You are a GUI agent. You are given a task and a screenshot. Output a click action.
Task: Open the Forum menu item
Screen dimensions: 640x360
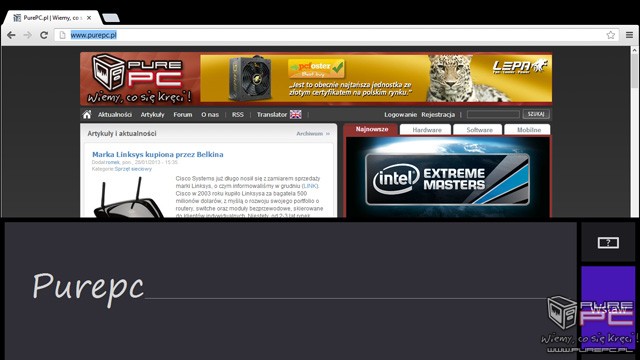point(182,115)
